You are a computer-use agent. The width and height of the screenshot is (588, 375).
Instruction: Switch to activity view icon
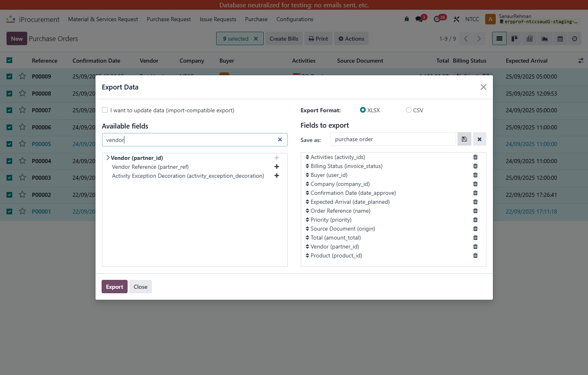coord(575,39)
